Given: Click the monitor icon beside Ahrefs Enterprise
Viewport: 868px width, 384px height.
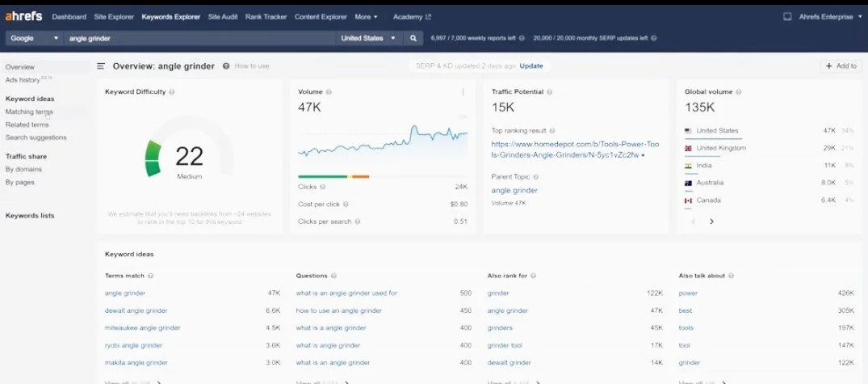Looking at the screenshot, I should [787, 17].
